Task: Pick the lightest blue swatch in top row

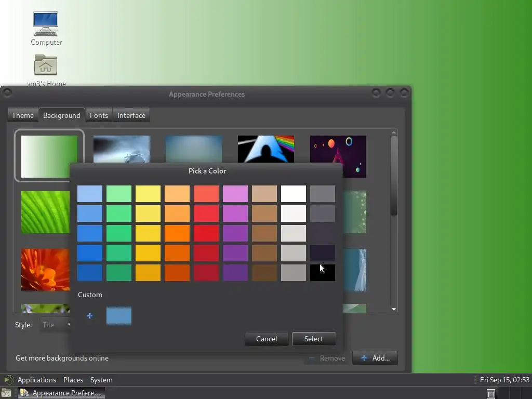Action: (89, 194)
